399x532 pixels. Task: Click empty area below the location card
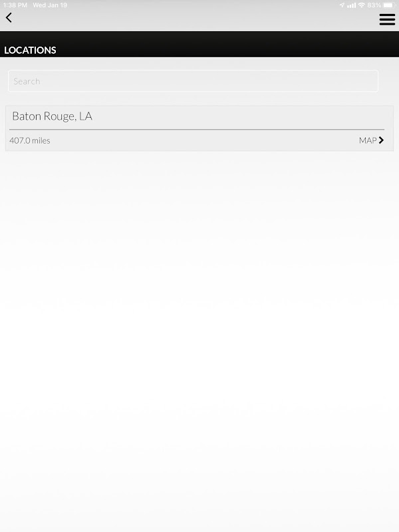pyautogui.click(x=199, y=339)
